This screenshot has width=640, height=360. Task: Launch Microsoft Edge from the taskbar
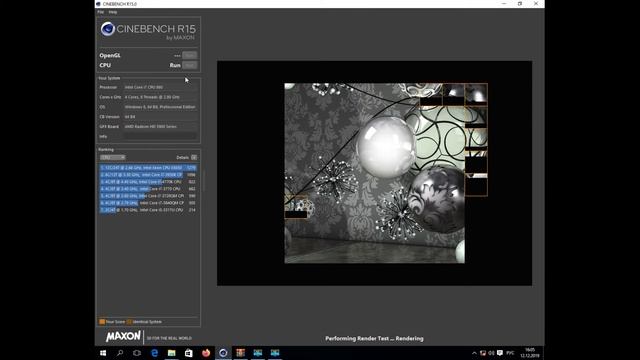click(x=154, y=353)
